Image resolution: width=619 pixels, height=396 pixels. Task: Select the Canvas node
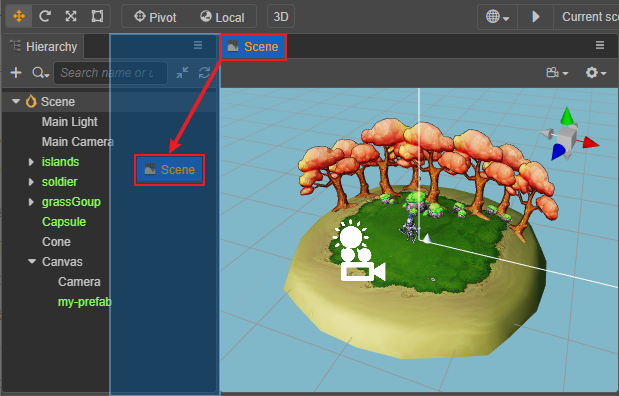click(x=62, y=262)
